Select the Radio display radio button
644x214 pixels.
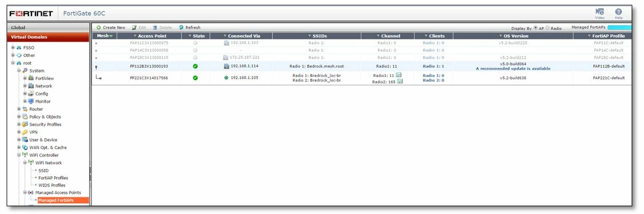(x=548, y=28)
